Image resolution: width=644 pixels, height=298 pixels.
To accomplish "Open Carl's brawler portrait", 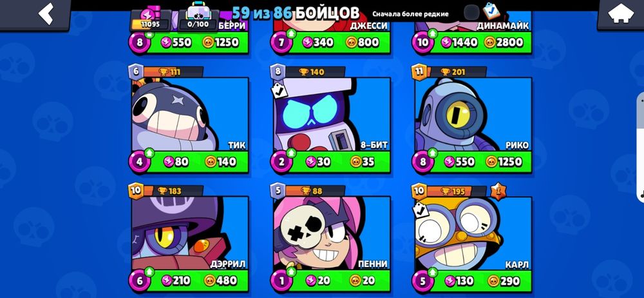I will coord(473,233).
